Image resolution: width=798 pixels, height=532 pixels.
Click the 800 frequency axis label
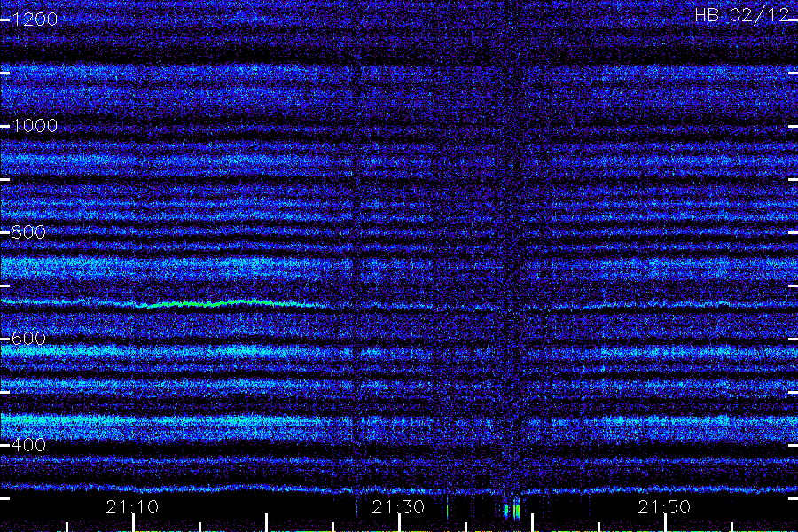point(28,232)
